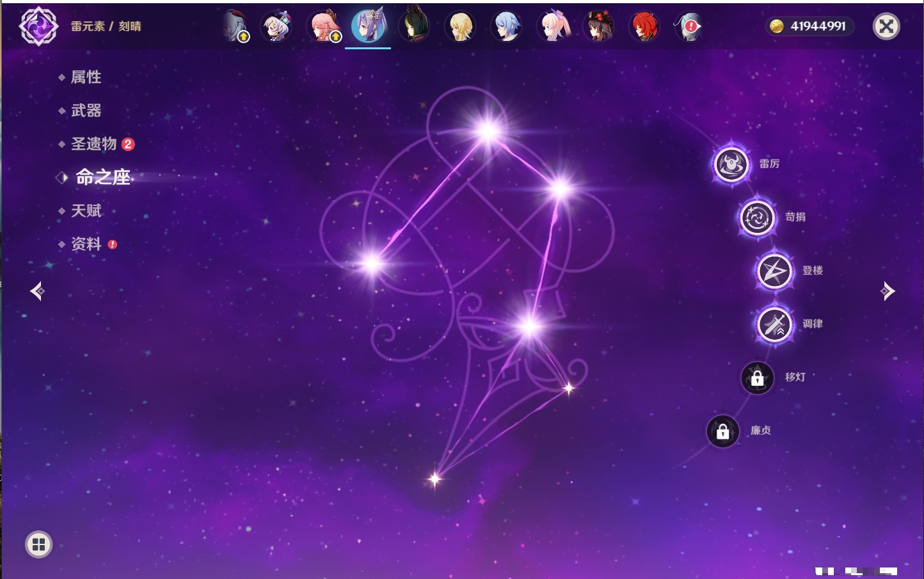Select the blonde-haired character portrait
Screen dimensions: 924x579
click(x=460, y=26)
